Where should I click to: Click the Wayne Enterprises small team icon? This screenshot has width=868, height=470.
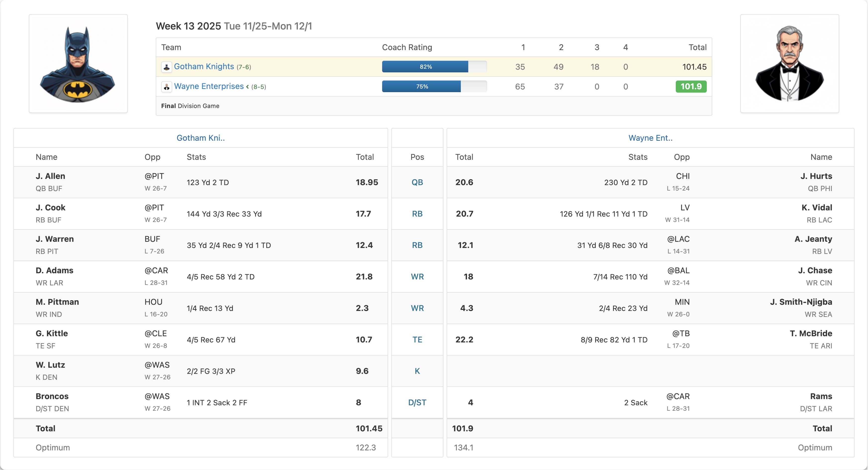166,87
